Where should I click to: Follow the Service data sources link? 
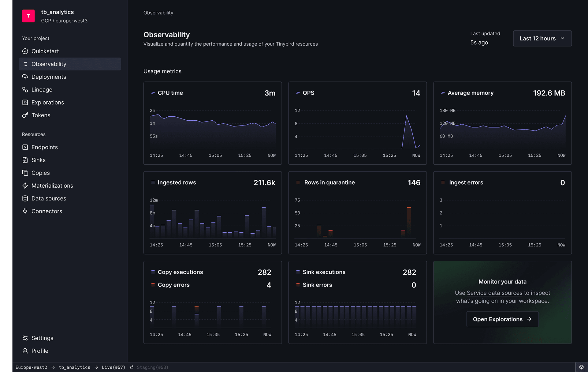494,293
